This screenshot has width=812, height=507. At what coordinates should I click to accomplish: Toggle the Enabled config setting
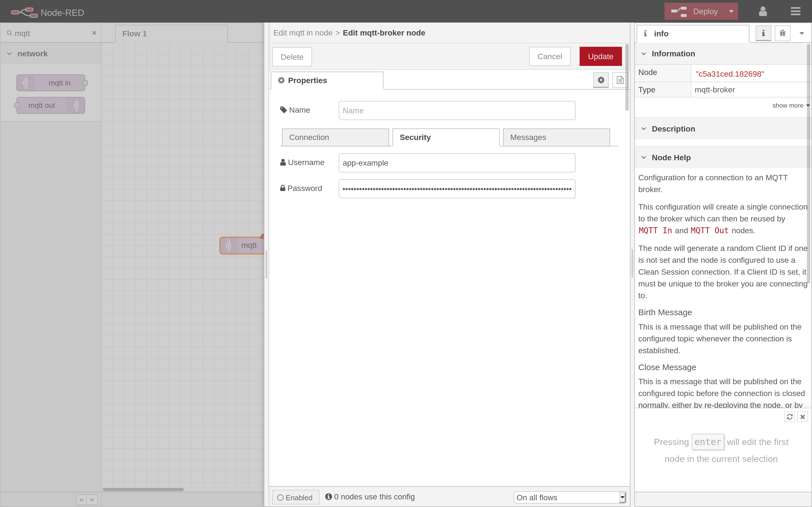coord(295,497)
